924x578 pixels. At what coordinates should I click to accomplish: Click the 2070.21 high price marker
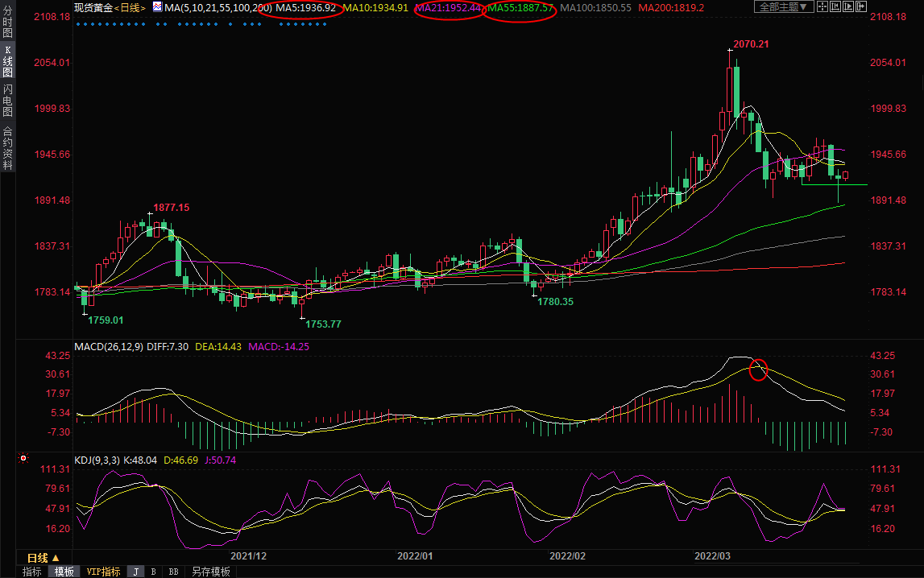(751, 44)
